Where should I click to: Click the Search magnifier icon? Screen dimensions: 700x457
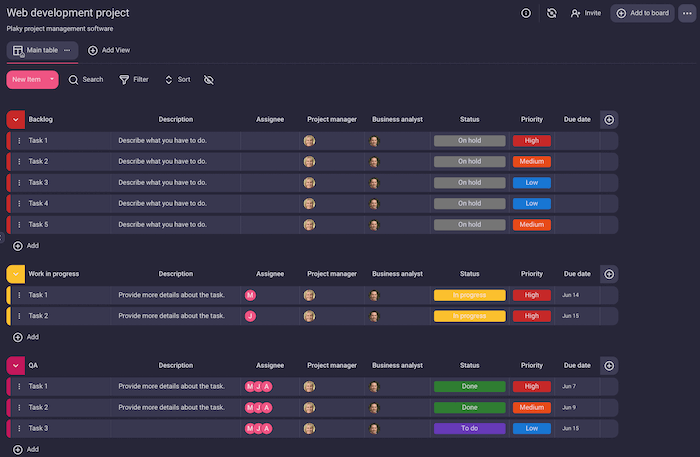pos(74,79)
